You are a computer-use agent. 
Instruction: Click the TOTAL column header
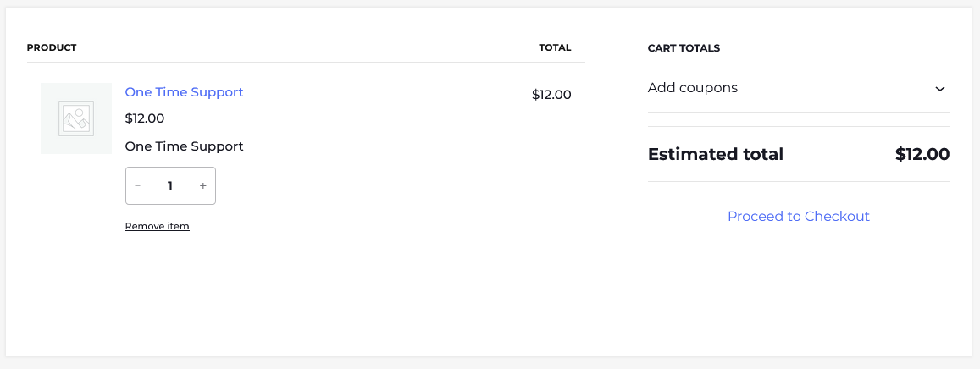(555, 47)
